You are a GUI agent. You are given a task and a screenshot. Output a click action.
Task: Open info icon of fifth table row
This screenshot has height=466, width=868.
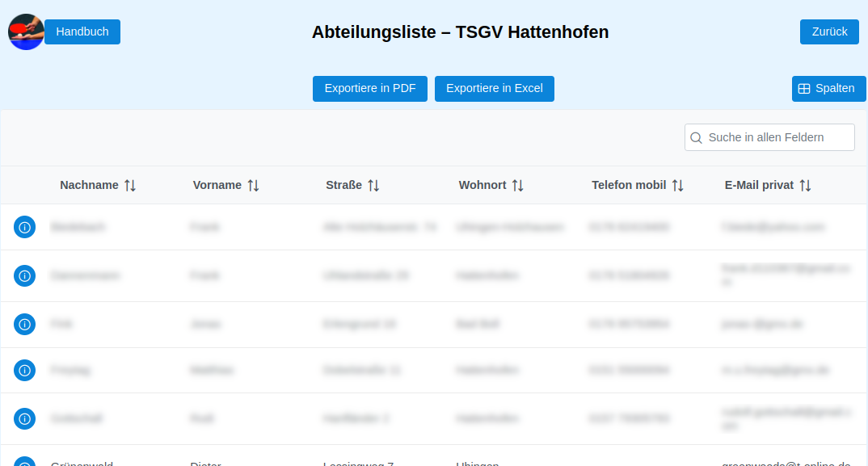[25, 419]
